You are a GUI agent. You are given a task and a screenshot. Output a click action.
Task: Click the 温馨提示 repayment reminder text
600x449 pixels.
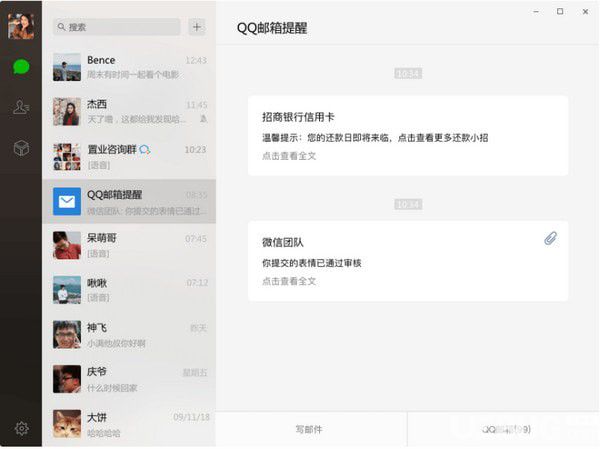375,138
